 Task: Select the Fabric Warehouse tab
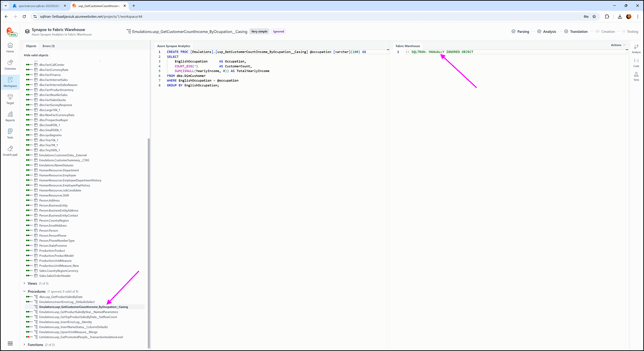click(x=407, y=46)
